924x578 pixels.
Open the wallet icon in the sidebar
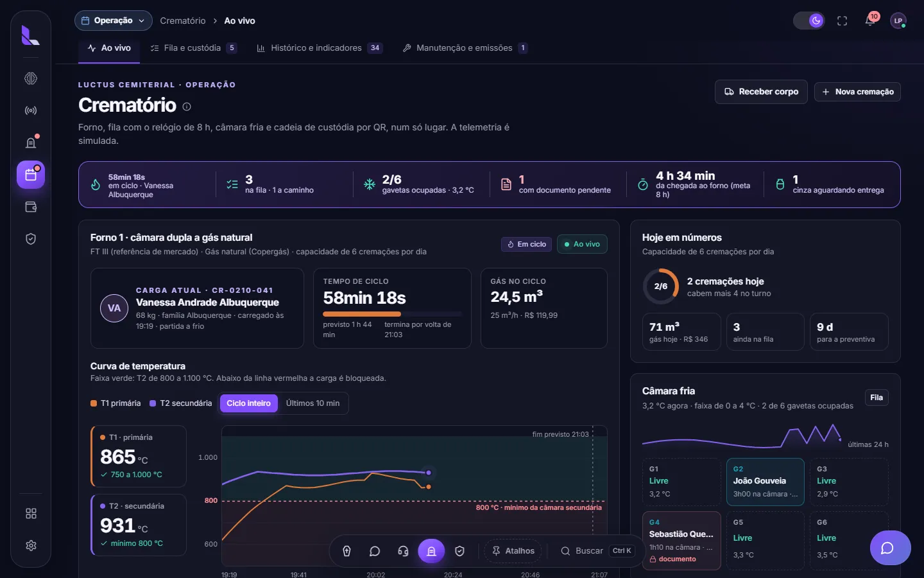(31, 207)
